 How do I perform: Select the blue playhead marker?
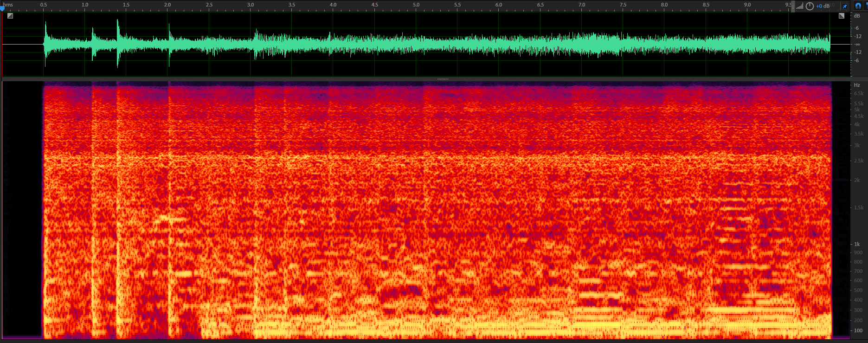coord(2,8)
